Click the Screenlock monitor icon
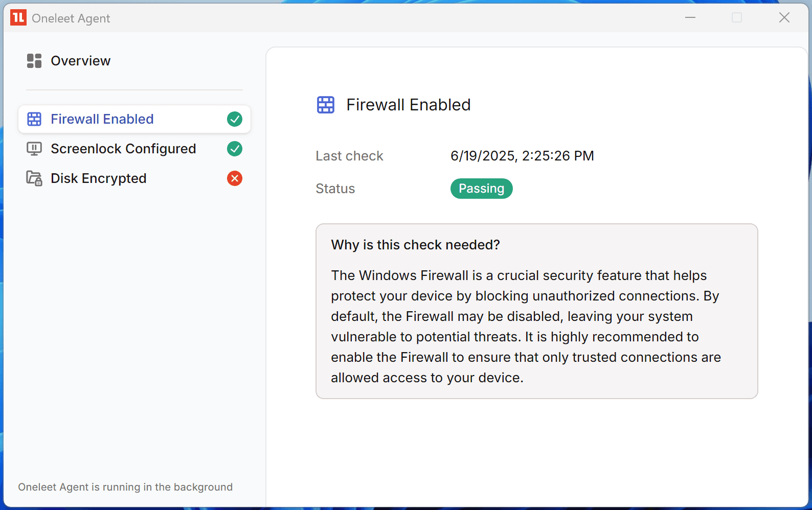Screen dimensions: 812x510 (x=34, y=149)
